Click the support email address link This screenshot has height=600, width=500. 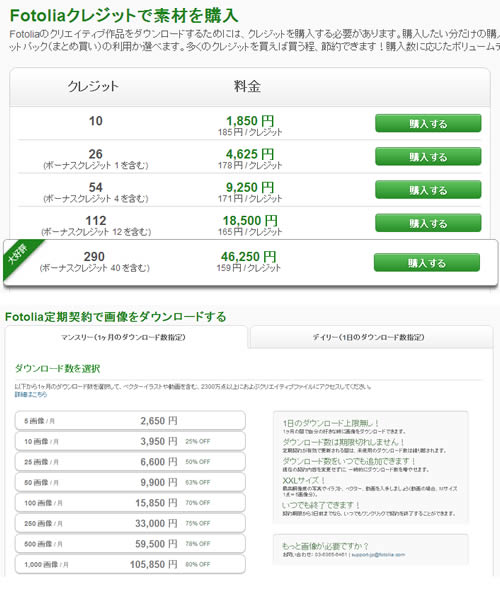[x=378, y=554]
